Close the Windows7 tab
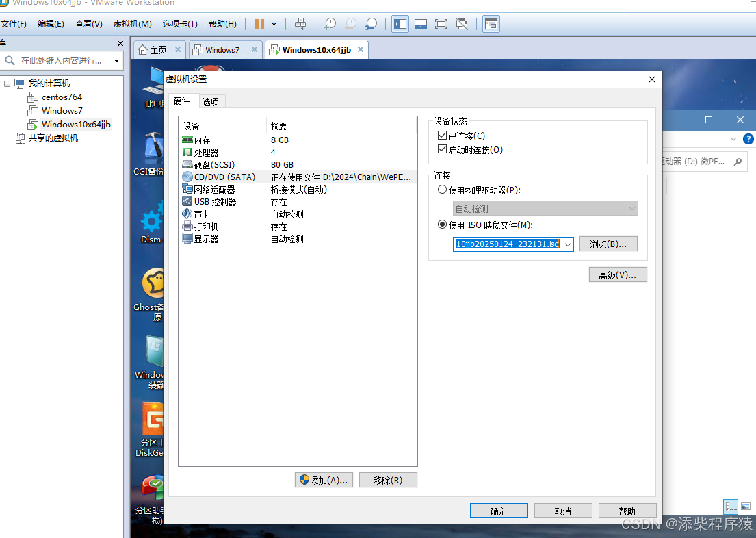 pos(255,49)
